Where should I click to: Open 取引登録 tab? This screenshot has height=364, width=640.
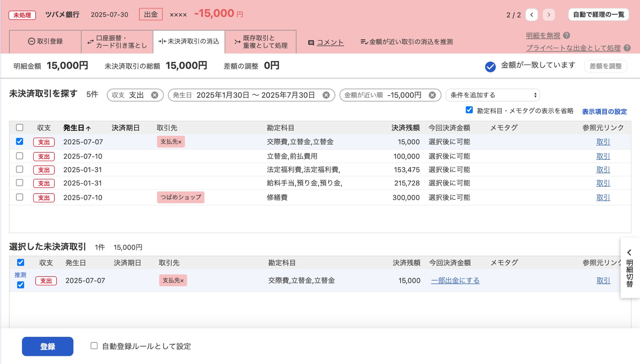[x=45, y=42]
